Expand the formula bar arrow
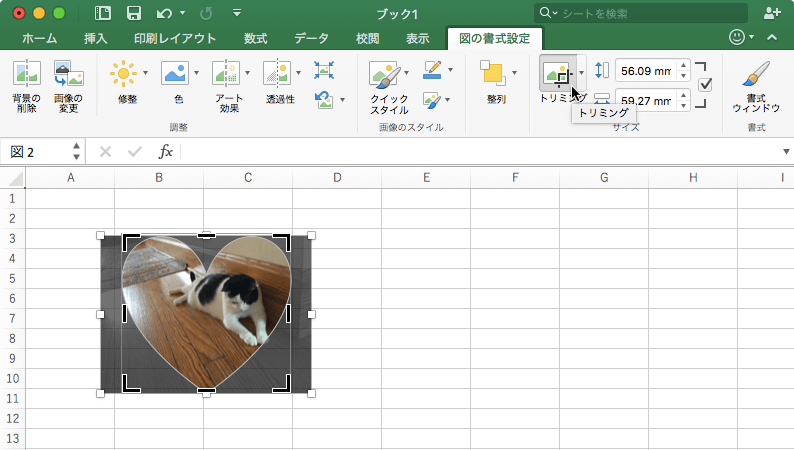This screenshot has width=794, height=450. point(786,151)
